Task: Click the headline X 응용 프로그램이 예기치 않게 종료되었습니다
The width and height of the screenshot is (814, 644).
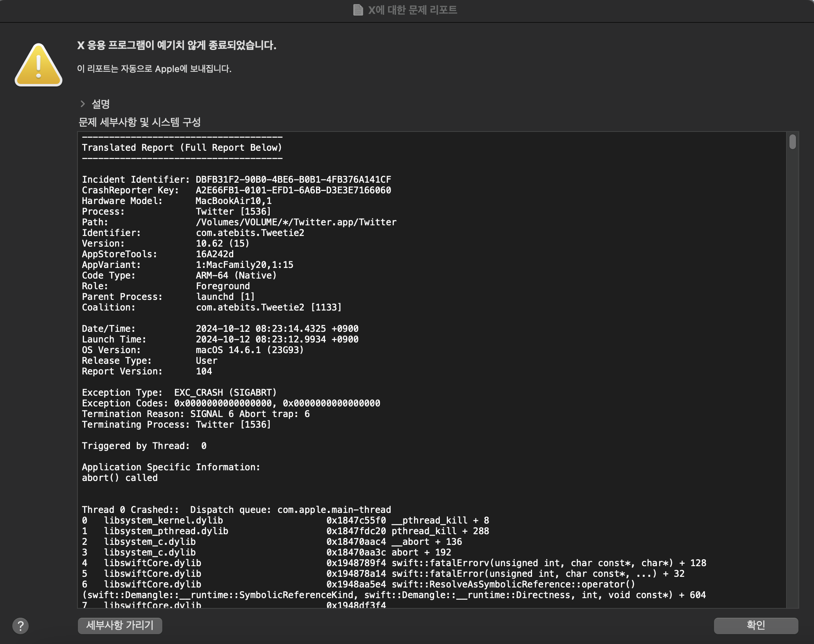Action: tap(177, 45)
